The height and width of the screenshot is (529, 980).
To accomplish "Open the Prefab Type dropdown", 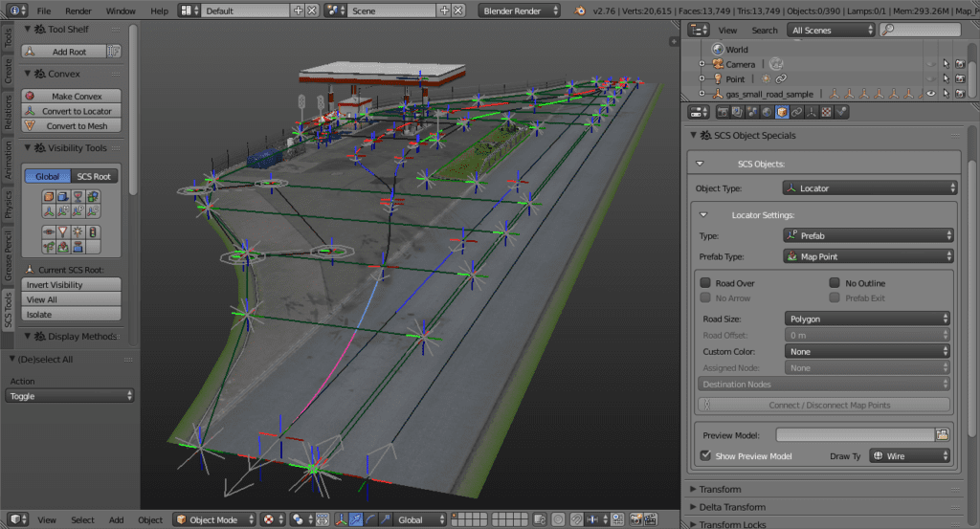I will tap(868, 256).
